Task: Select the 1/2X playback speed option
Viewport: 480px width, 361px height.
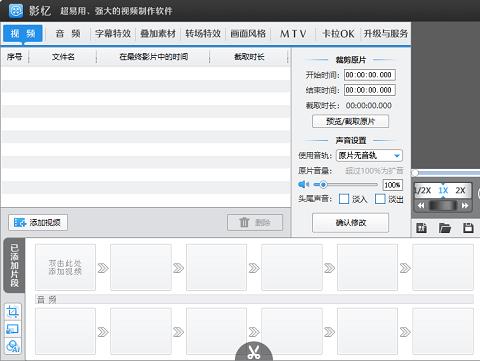Action: 422,190
